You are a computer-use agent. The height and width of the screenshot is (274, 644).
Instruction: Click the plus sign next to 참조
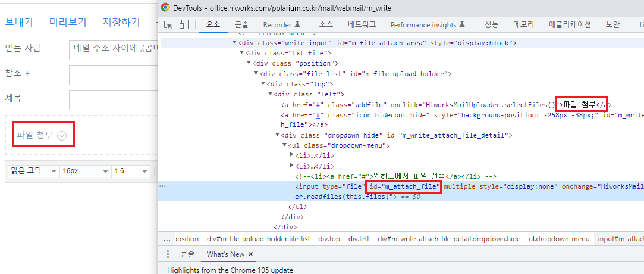tap(27, 74)
